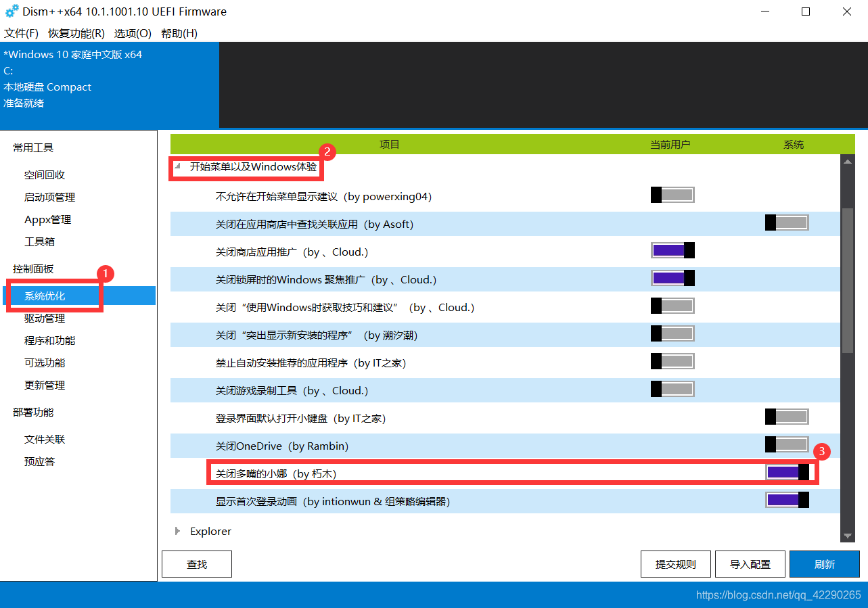Click text 登录界面默认打开小键盘 (by IT之家)
The width and height of the screenshot is (868, 608).
click(300, 418)
